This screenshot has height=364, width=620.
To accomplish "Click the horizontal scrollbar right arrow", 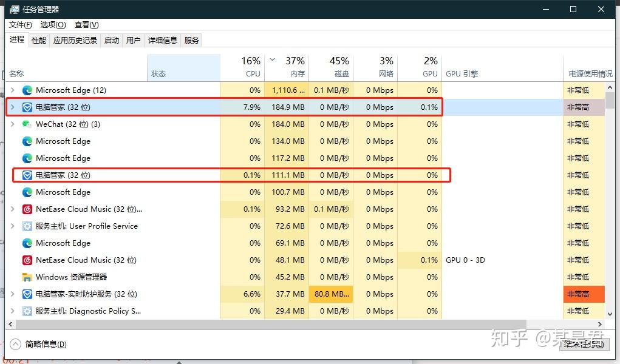I will pyautogui.click(x=600, y=324).
